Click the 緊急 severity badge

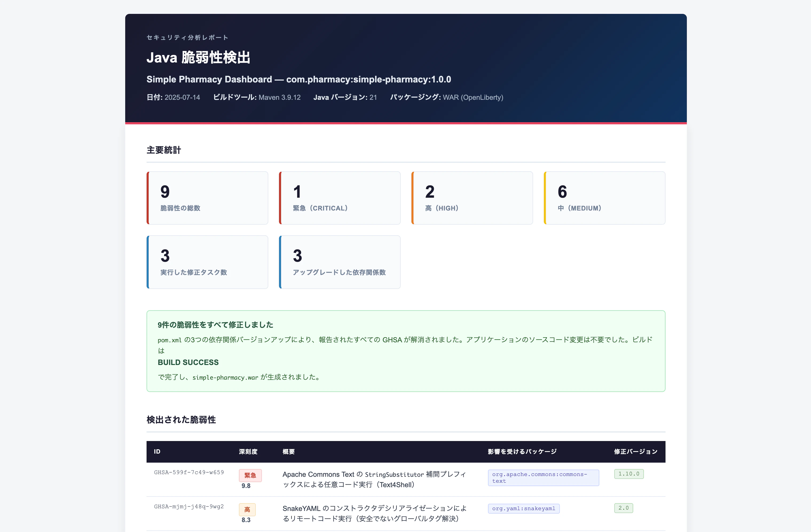[250, 475]
